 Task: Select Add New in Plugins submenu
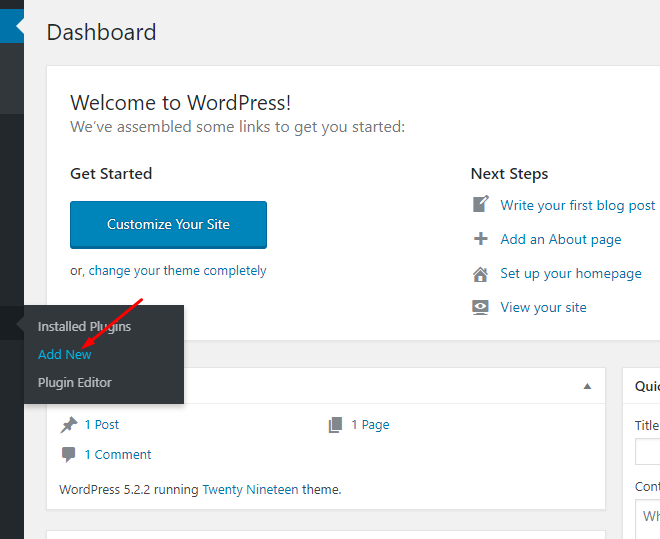(x=64, y=354)
